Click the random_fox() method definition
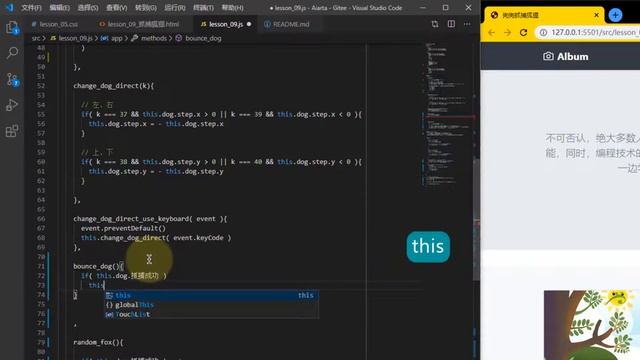Screen dimensions: 640x360 tap(98, 342)
